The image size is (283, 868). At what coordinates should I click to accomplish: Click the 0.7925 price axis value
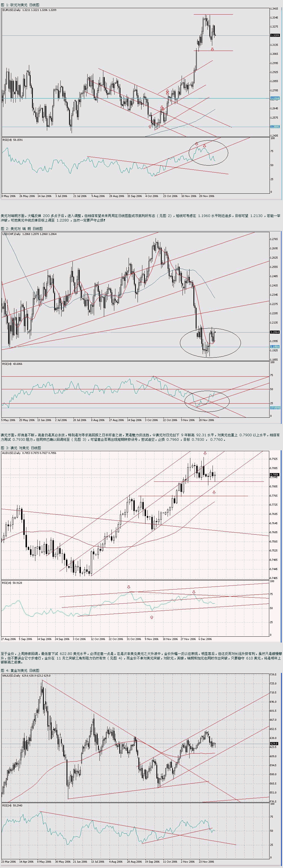pyautogui.click(x=274, y=459)
